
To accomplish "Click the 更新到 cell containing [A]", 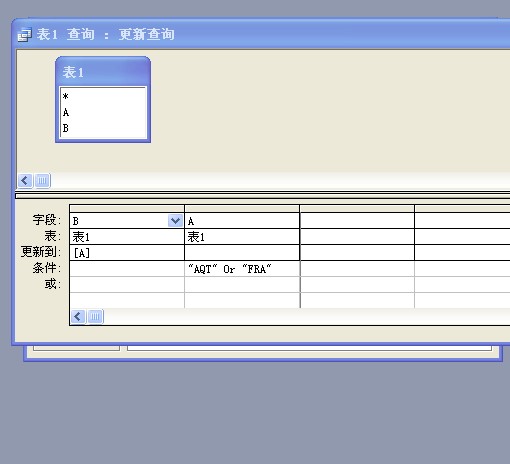I will coord(127,253).
